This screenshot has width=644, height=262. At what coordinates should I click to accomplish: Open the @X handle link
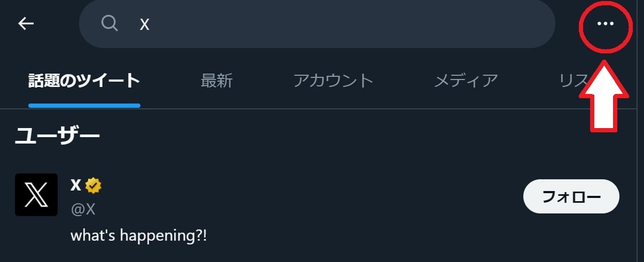tap(83, 209)
